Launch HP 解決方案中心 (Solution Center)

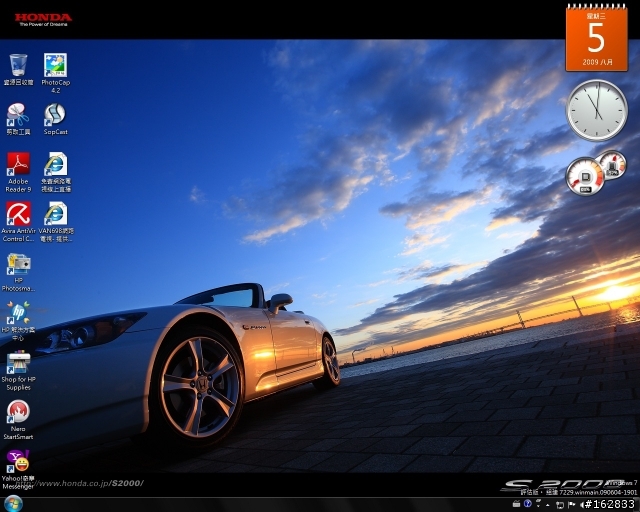point(18,321)
